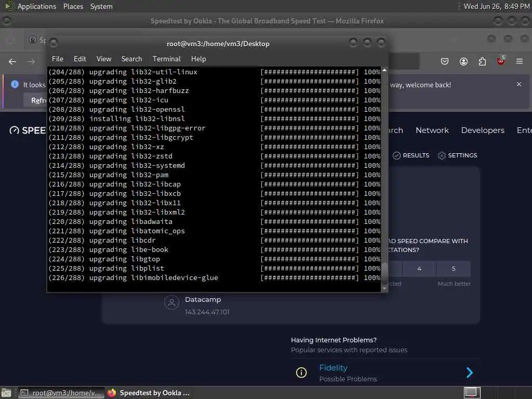Viewport: 532px width, 399px height.
Task: Dismiss the welcome back notification bar
Action: (519, 84)
